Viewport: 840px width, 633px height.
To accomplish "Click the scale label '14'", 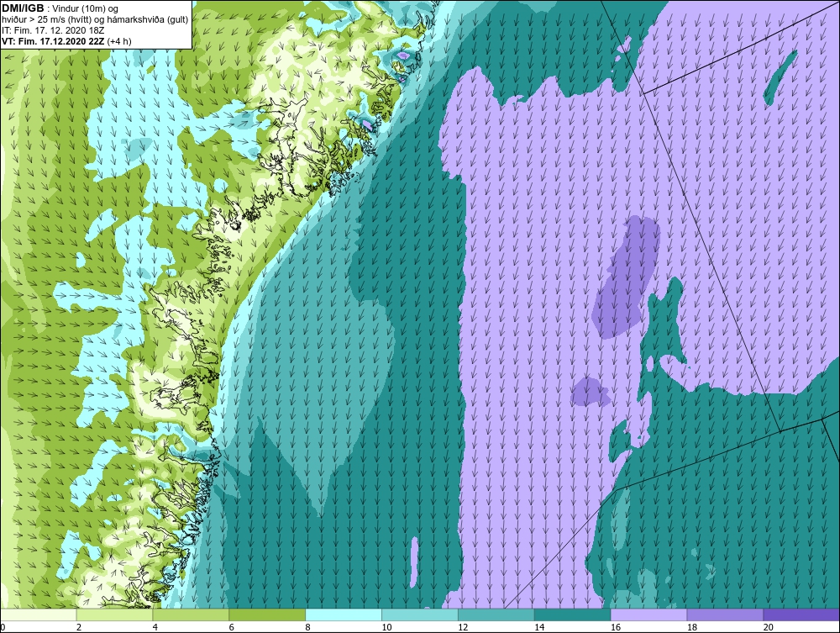I will coord(539,627).
